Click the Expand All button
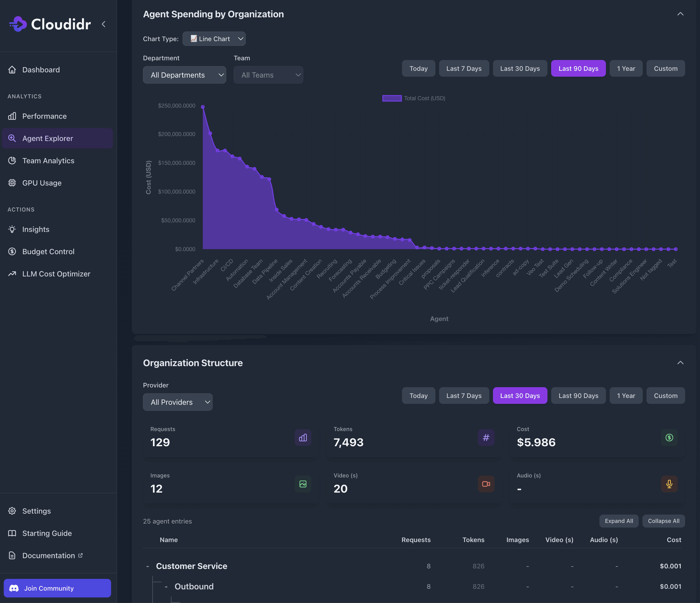The width and height of the screenshot is (700, 603). tap(619, 521)
